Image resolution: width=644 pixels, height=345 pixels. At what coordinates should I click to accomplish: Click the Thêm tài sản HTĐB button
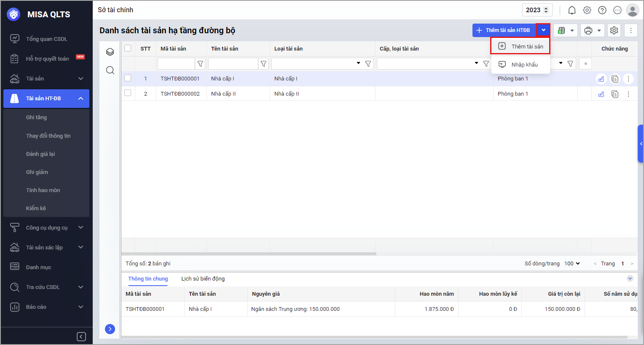tap(504, 30)
